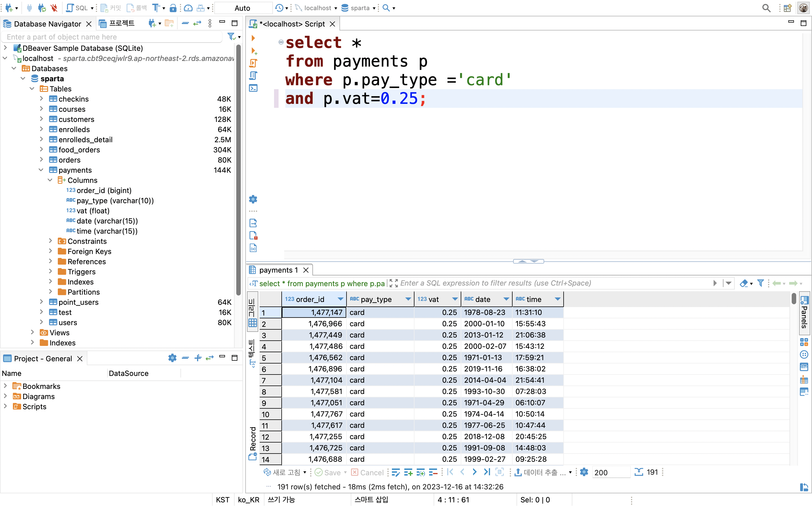Screen dimensions: 812x508
Task: Jump to the last result row
Action: [487, 472]
